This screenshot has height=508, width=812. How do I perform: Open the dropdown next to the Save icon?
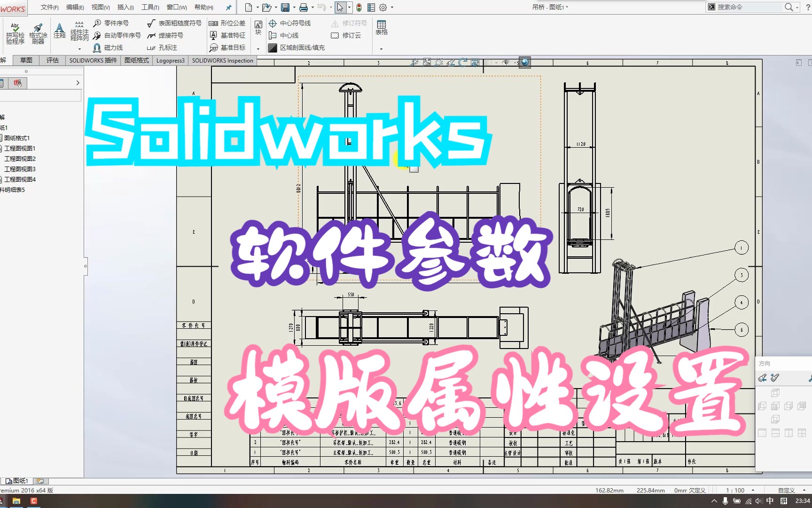(x=294, y=7)
